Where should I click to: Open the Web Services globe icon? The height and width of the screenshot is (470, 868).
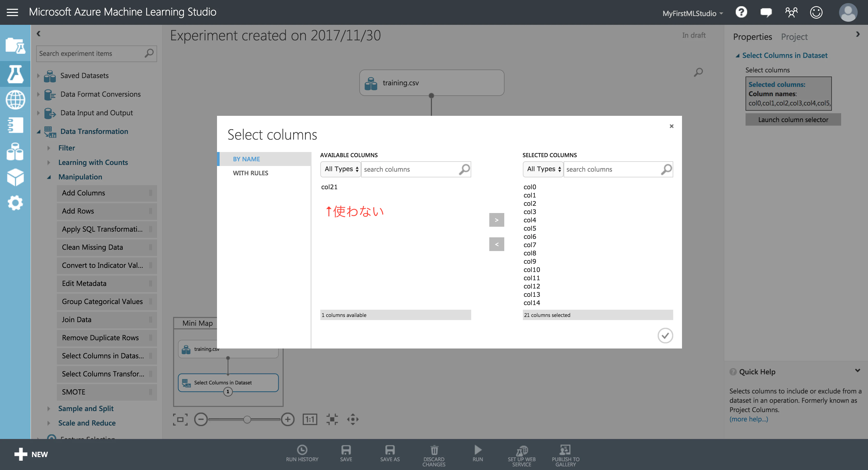pos(15,100)
